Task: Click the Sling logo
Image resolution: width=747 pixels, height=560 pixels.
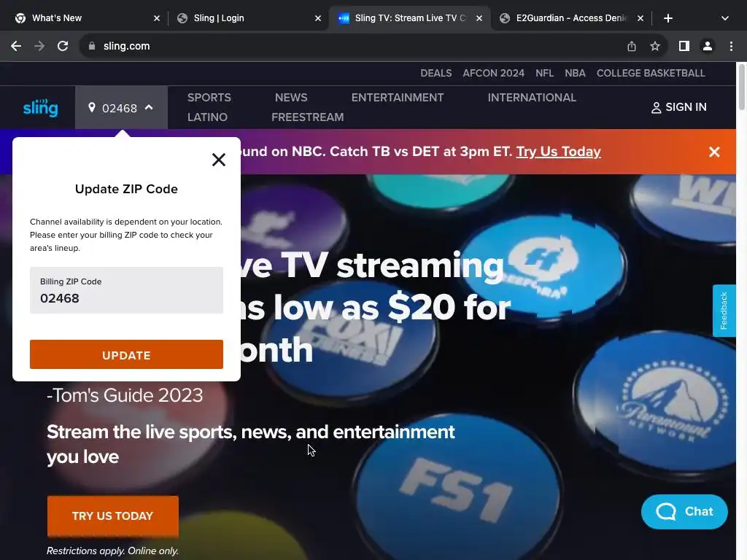Action: tap(41, 108)
